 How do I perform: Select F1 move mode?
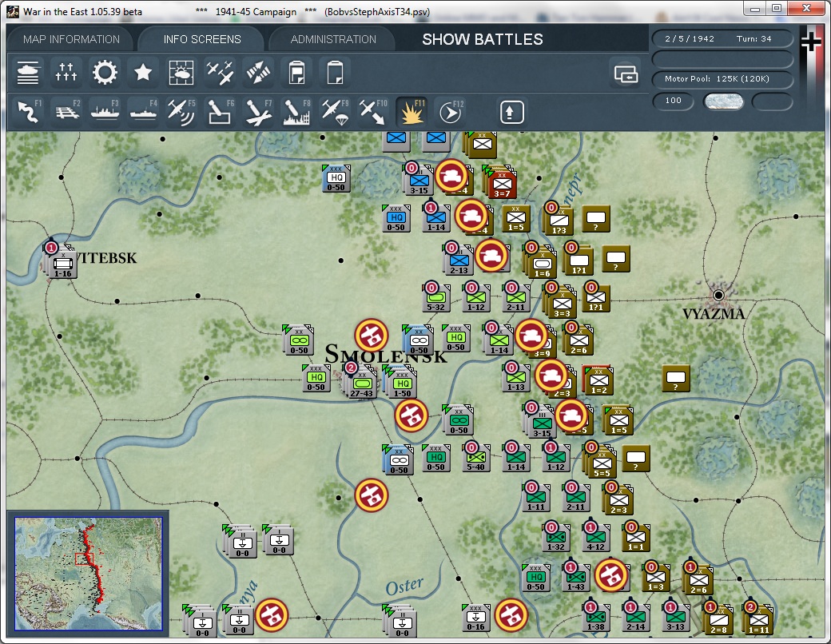(28, 112)
